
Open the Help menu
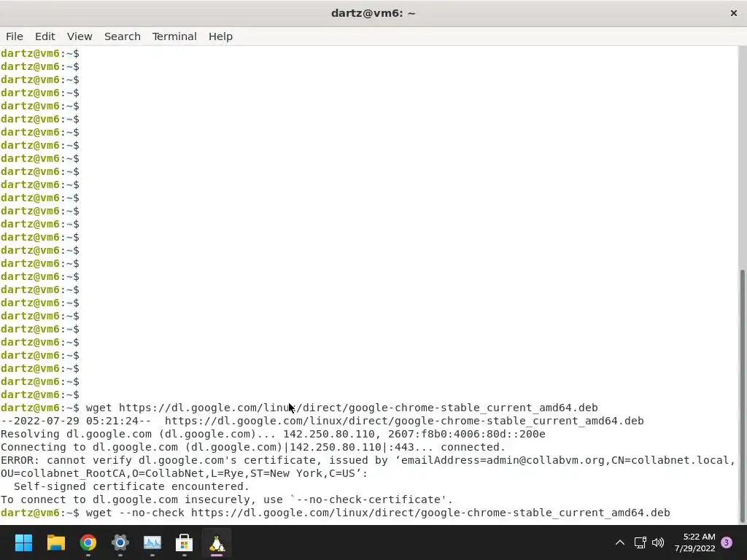point(220,36)
